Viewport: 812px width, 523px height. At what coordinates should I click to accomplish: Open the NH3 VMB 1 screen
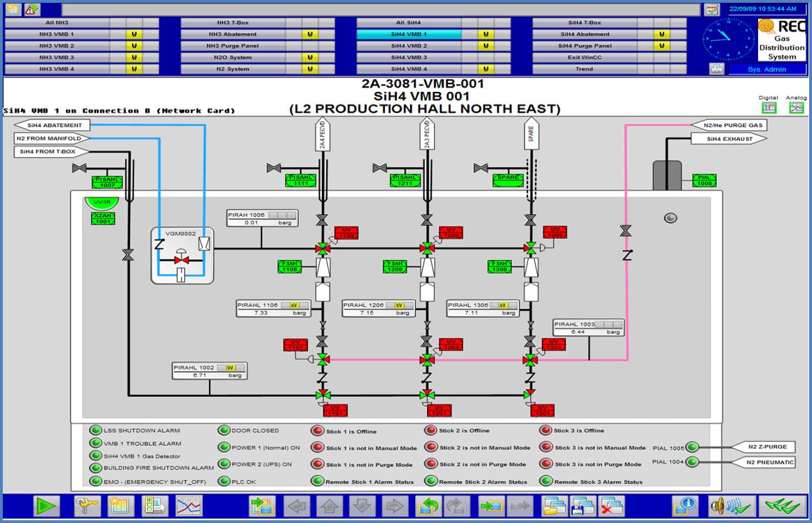click(x=57, y=34)
